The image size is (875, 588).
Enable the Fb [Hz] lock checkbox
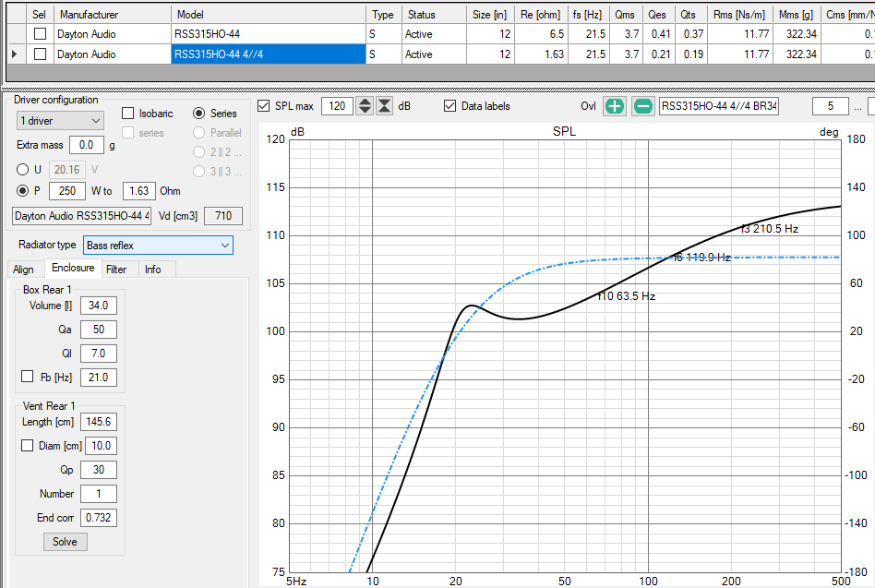click(28, 377)
